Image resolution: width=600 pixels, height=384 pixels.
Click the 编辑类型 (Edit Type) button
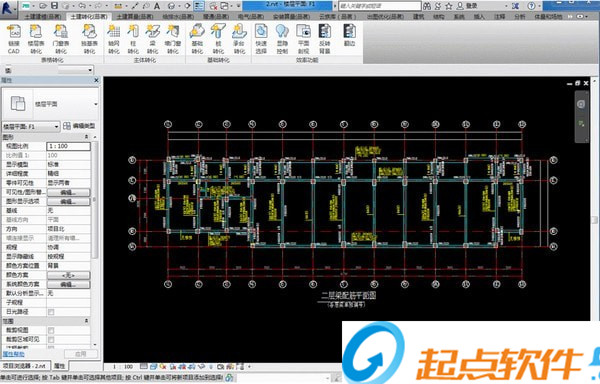[x=79, y=126]
